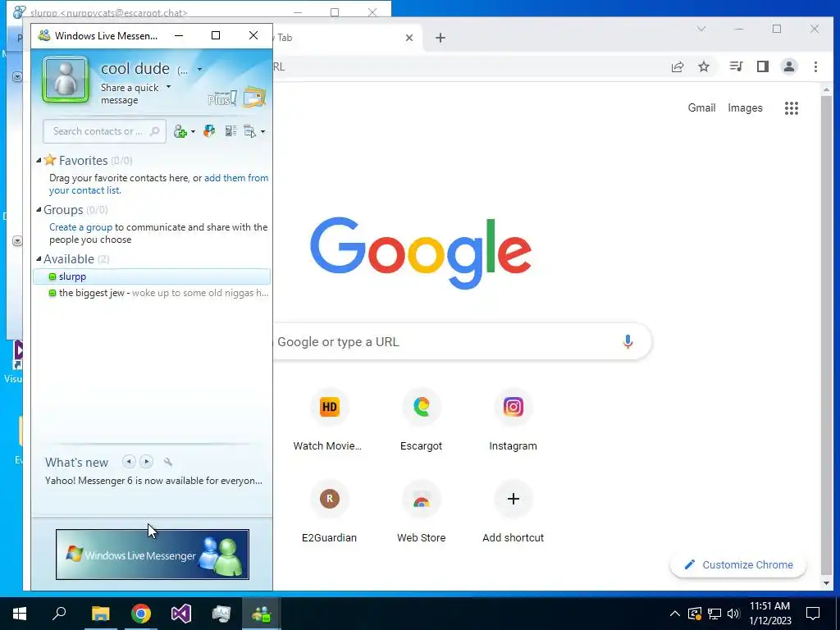
Task: Open the Chrome side panel icon
Action: [762, 66]
